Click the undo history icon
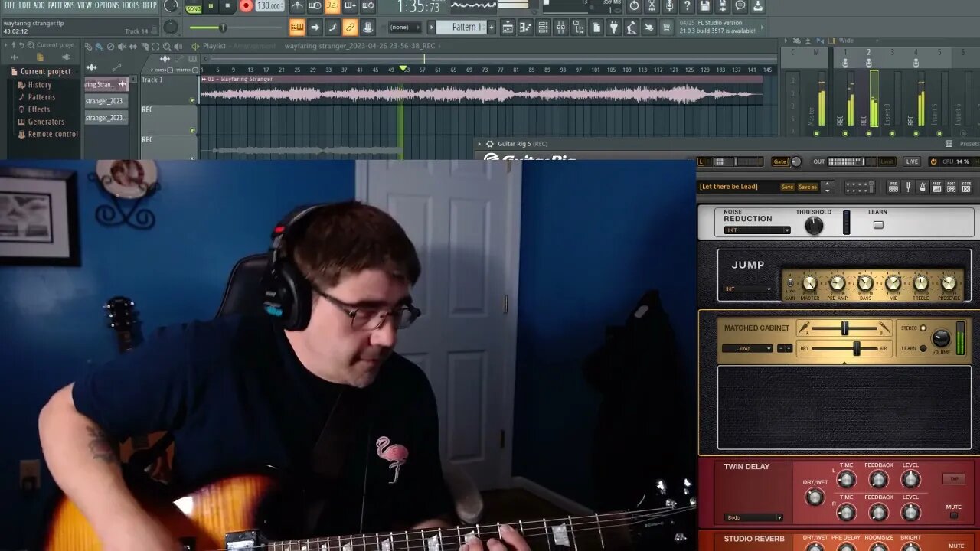 point(634,6)
